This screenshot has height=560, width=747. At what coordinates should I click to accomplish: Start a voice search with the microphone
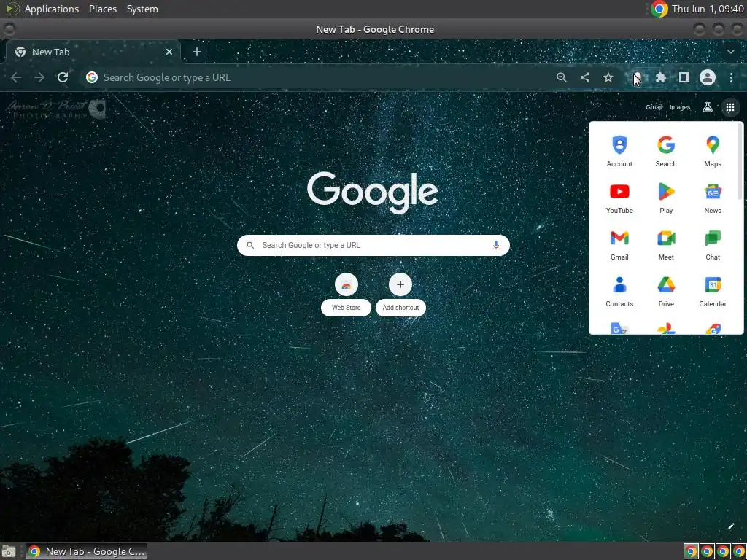coord(496,245)
